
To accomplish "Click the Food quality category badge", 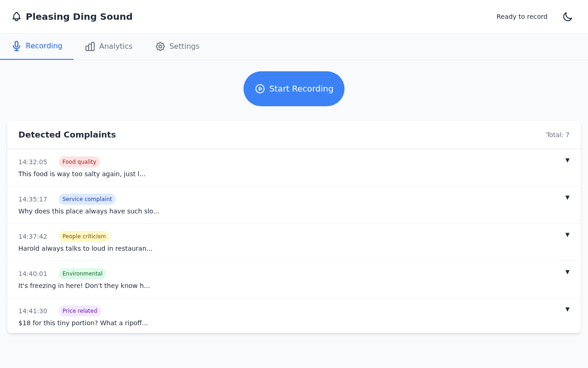I will click(x=79, y=161).
